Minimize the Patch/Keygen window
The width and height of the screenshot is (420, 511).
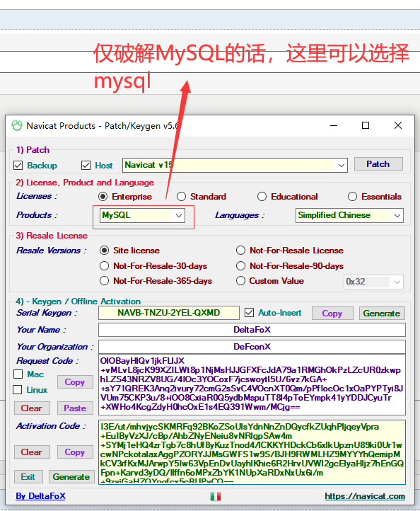[334, 125]
